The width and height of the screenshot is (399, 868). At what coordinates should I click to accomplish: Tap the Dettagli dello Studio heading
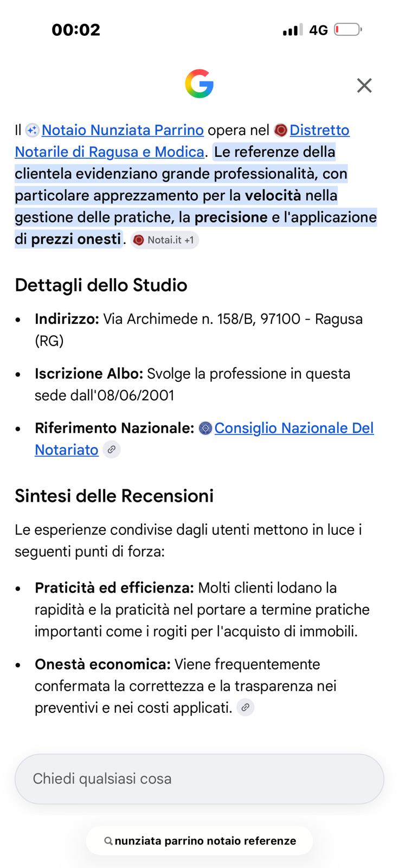(101, 285)
